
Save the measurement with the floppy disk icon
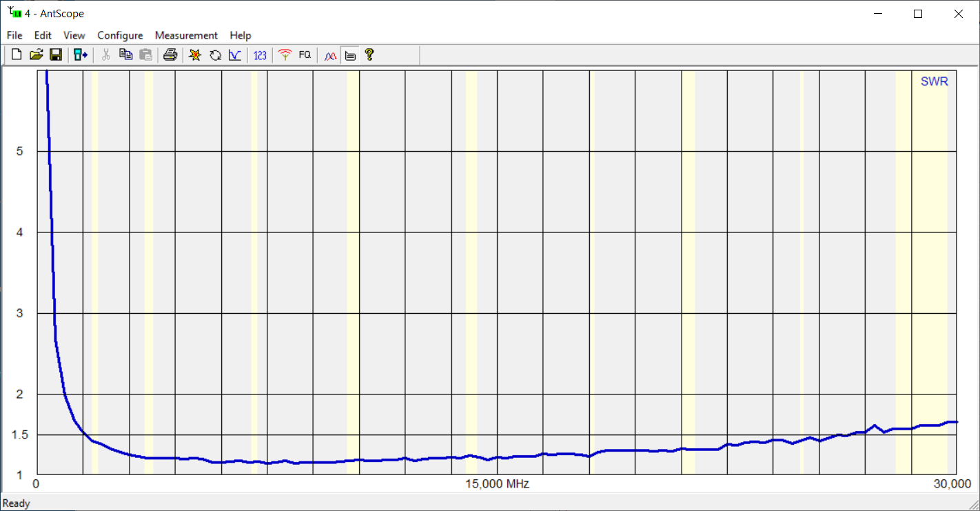[x=56, y=55]
